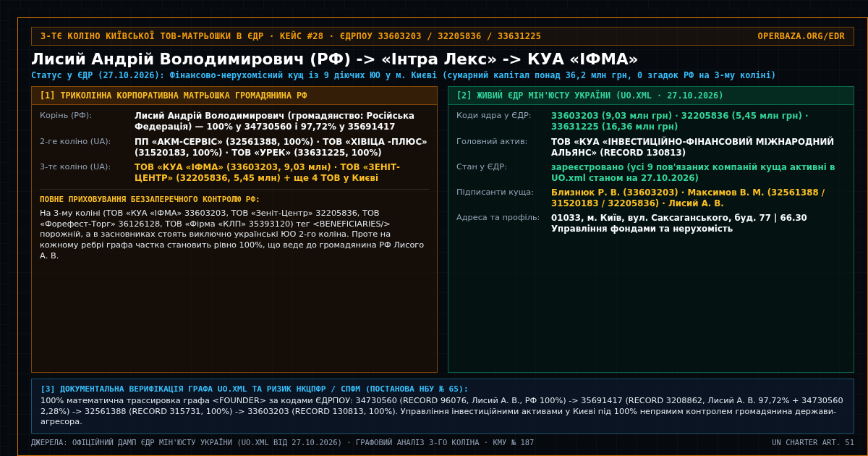This screenshot has width=868, height=456.
Task: Click the paragraph 100% математична трассировка графа
Action: 443,411
